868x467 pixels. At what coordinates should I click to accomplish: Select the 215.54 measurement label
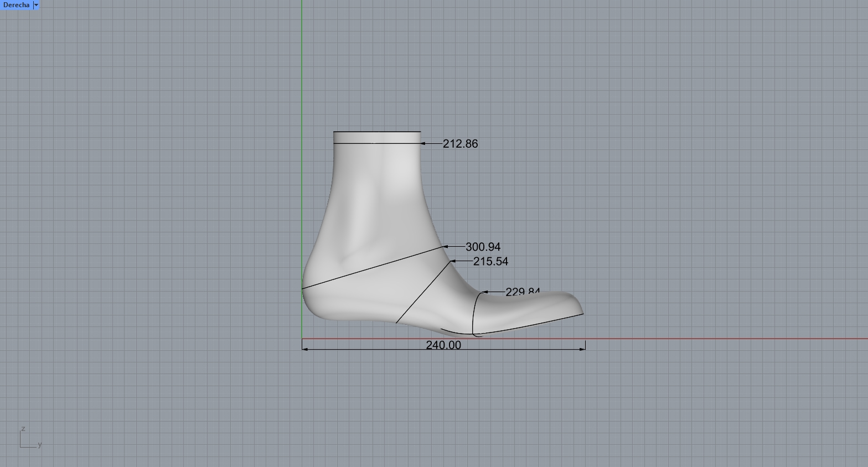[x=490, y=261]
